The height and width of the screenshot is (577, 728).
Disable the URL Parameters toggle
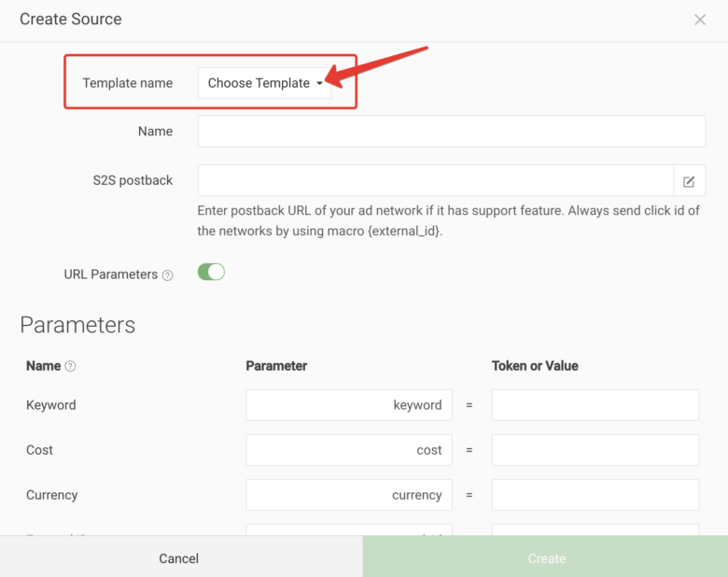pyautogui.click(x=212, y=273)
